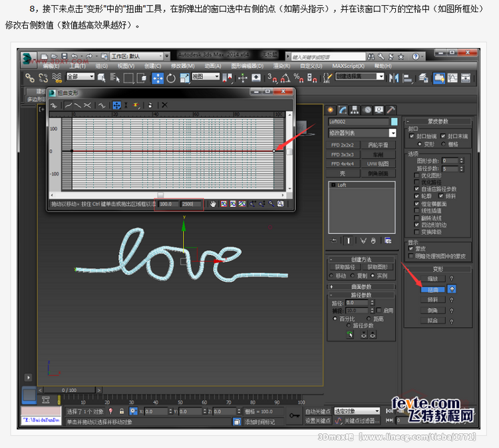Select the Link tool in main toolbar
The image size is (499, 448).
[30, 78]
